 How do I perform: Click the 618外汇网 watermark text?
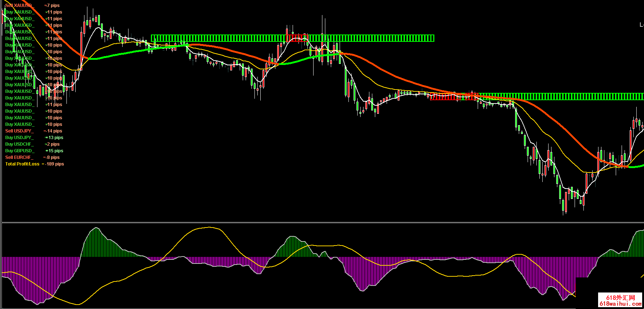(x=620, y=298)
